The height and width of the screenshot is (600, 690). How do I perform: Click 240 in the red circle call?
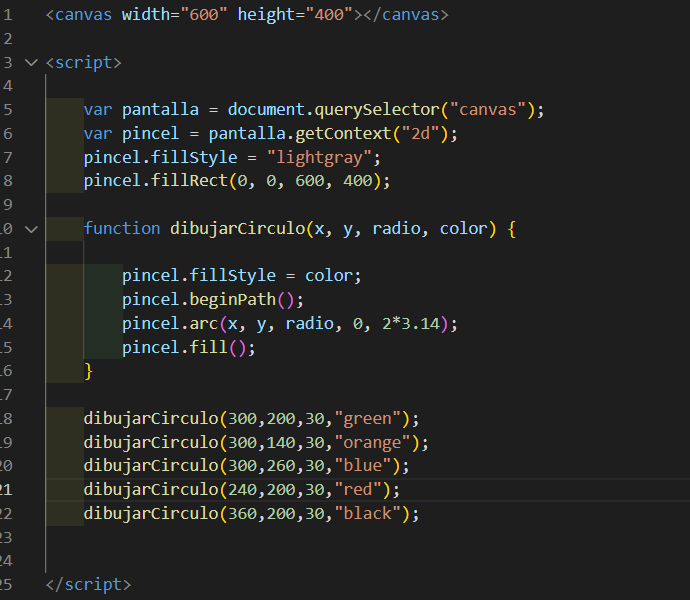[x=242, y=490]
